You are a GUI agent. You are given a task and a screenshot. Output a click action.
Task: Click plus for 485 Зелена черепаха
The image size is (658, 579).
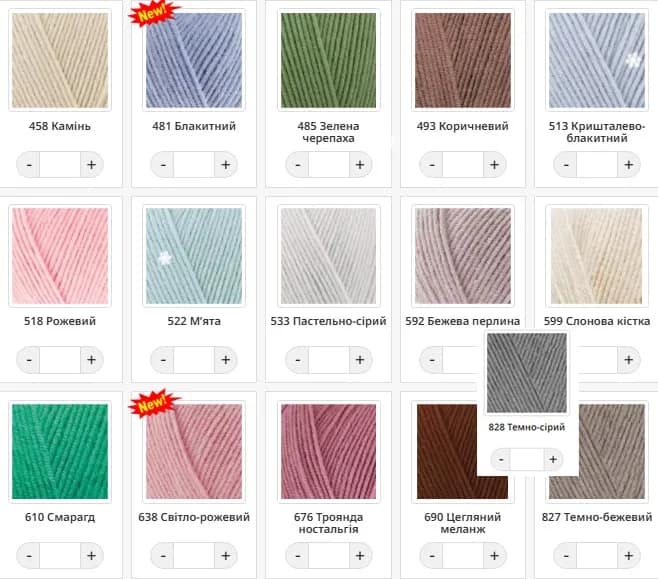[360, 165]
